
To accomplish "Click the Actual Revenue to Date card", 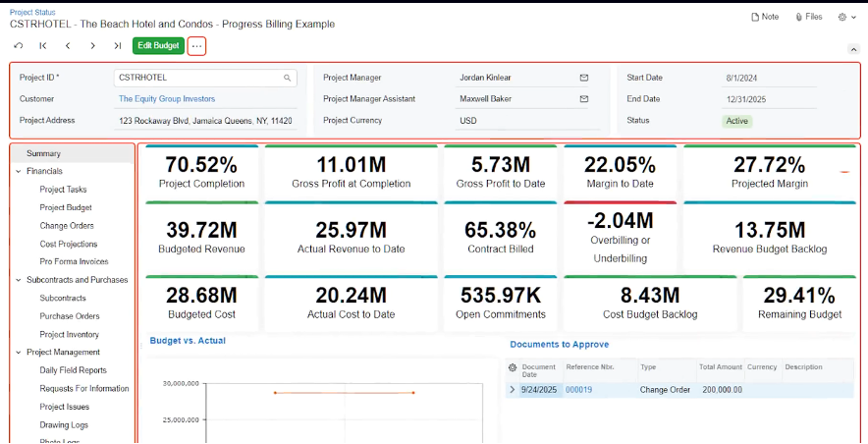I will tap(351, 237).
